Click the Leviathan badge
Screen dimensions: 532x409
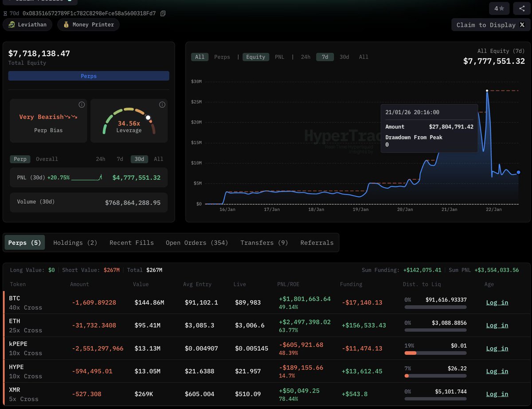click(27, 24)
